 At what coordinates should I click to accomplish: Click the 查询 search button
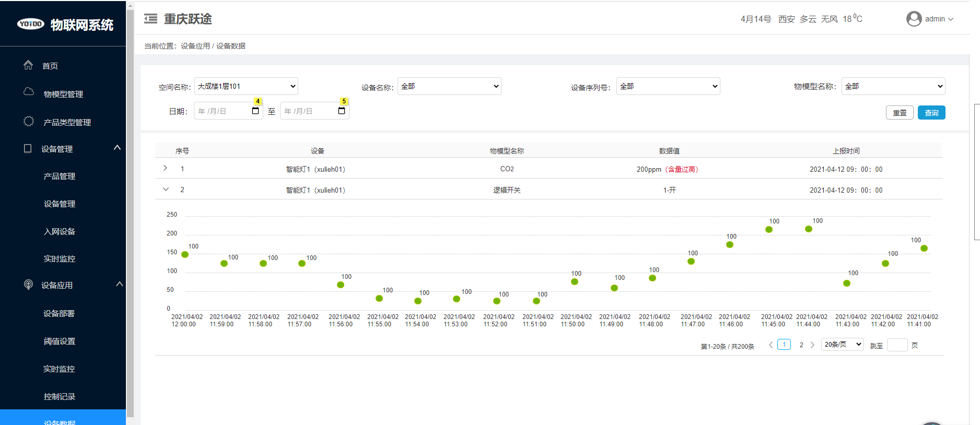click(931, 113)
